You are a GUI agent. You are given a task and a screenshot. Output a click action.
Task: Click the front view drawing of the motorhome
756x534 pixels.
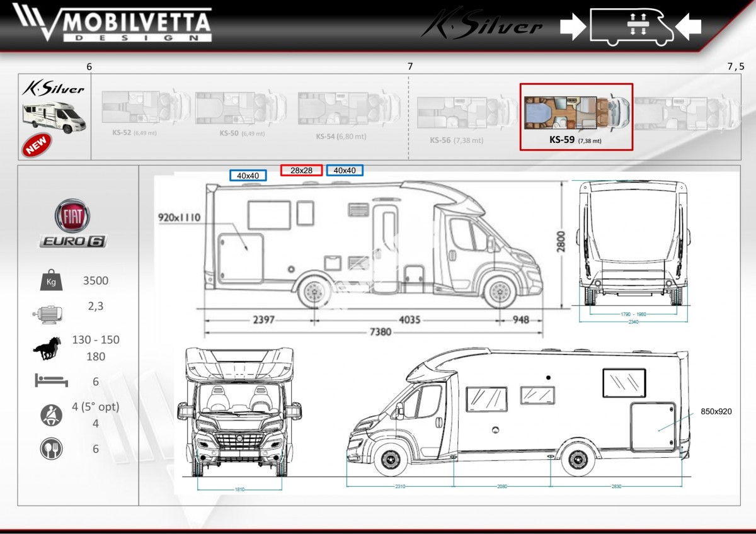(240, 412)
